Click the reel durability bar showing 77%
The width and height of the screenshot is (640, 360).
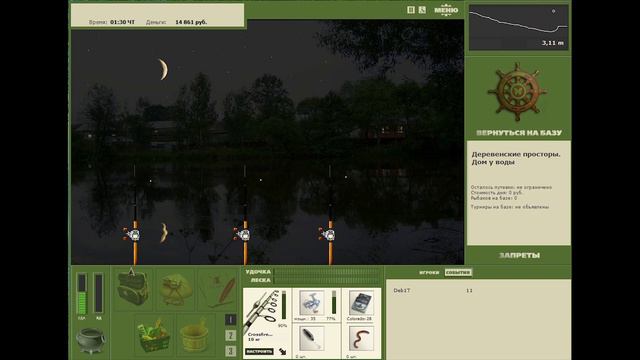coord(334,302)
